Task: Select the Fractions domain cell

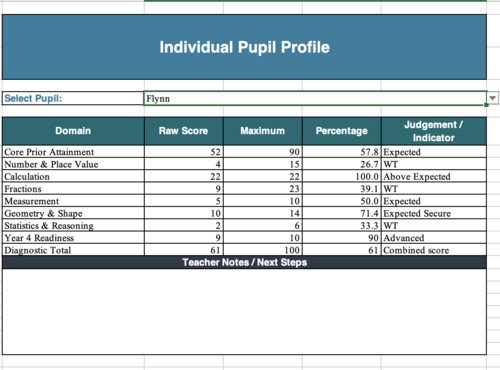Action: (73, 189)
